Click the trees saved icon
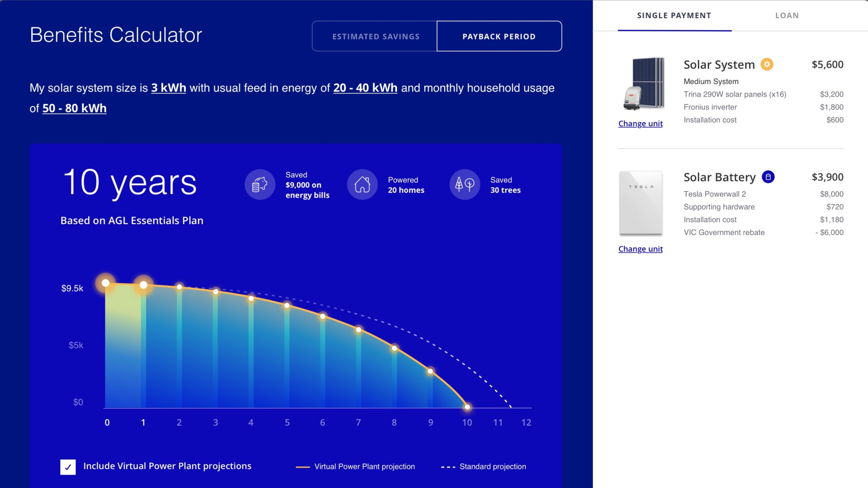This screenshot has width=868, height=488. (465, 184)
